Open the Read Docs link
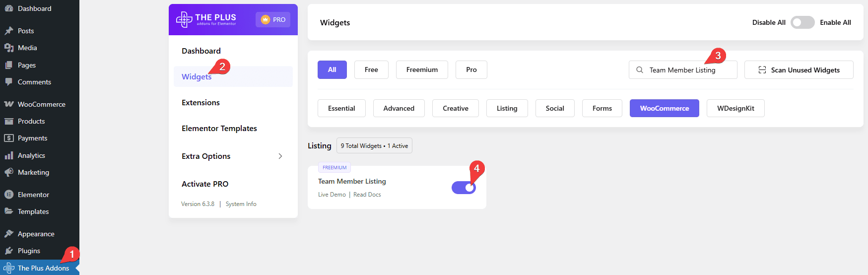The width and height of the screenshot is (868, 275). pos(367,195)
